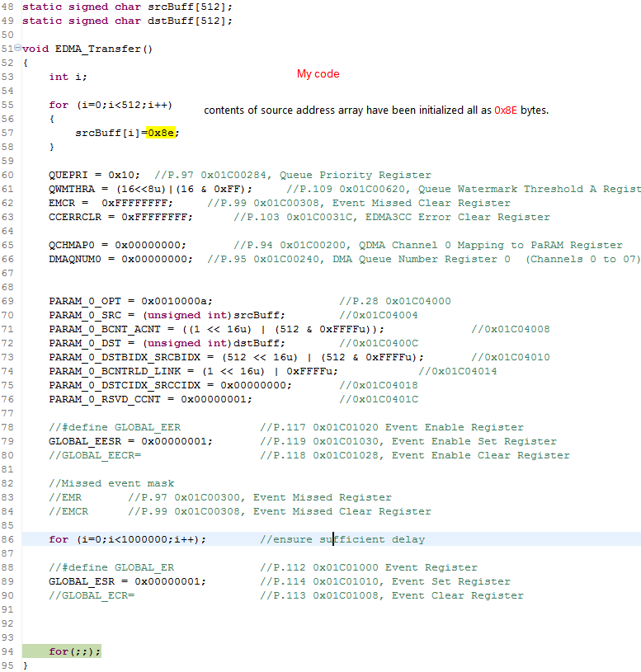Click the closing brace on line 95
This screenshot has height=672, width=641.
coord(26,665)
